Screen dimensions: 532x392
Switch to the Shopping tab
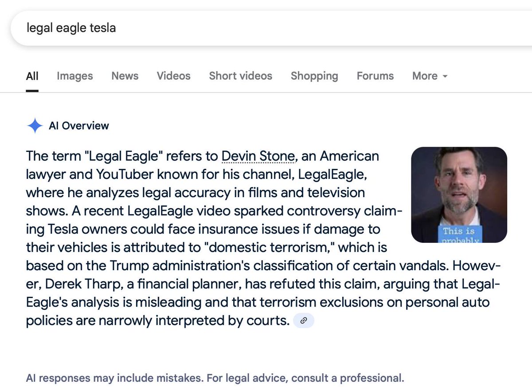(314, 76)
